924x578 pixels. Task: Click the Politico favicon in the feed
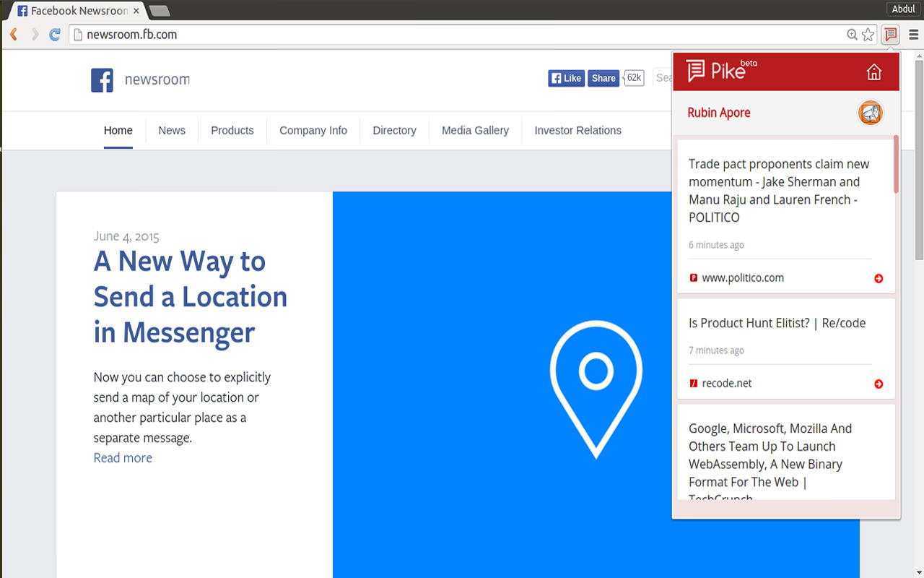(694, 277)
